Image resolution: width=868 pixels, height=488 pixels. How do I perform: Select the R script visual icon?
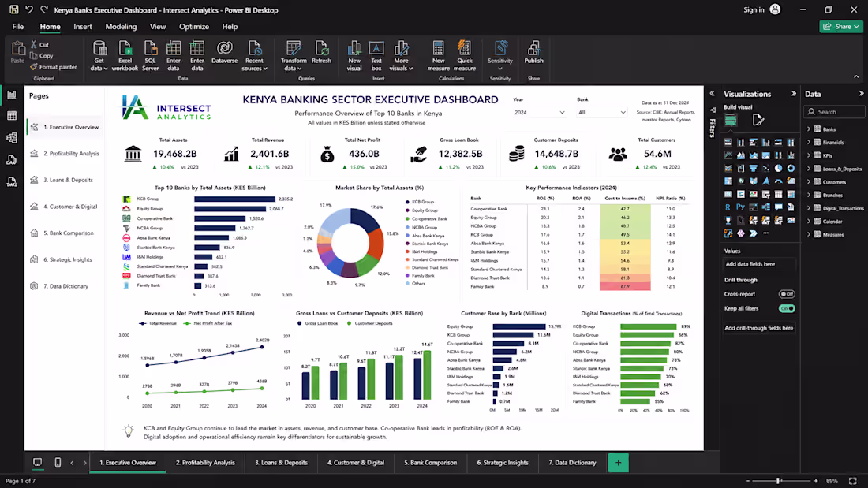tap(728, 207)
